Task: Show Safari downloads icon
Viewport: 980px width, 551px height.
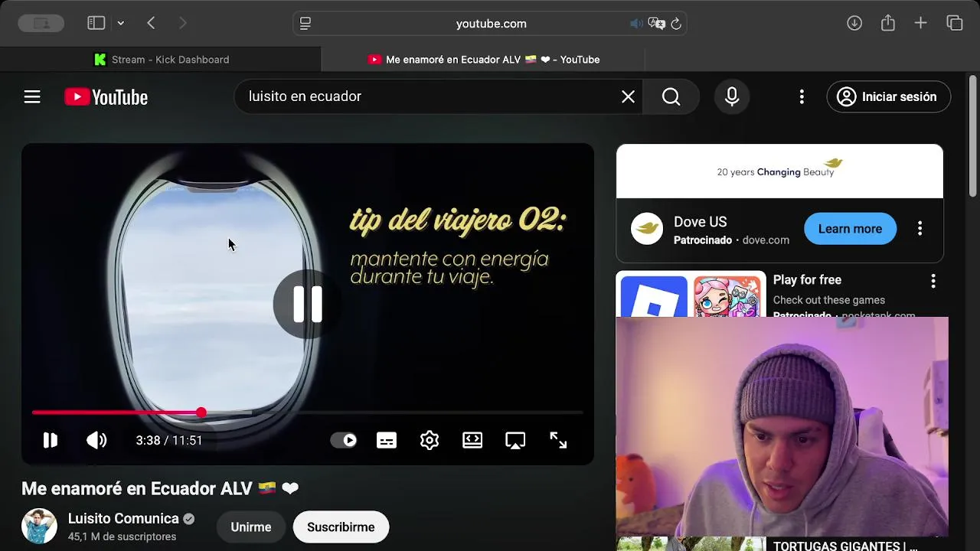Action: pyautogui.click(x=854, y=23)
